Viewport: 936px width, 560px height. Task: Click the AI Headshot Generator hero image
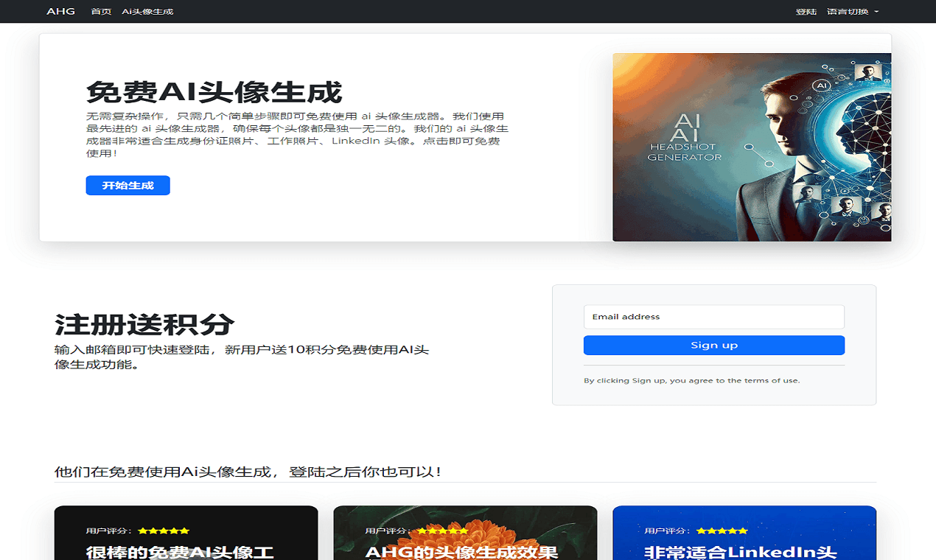[x=752, y=147]
